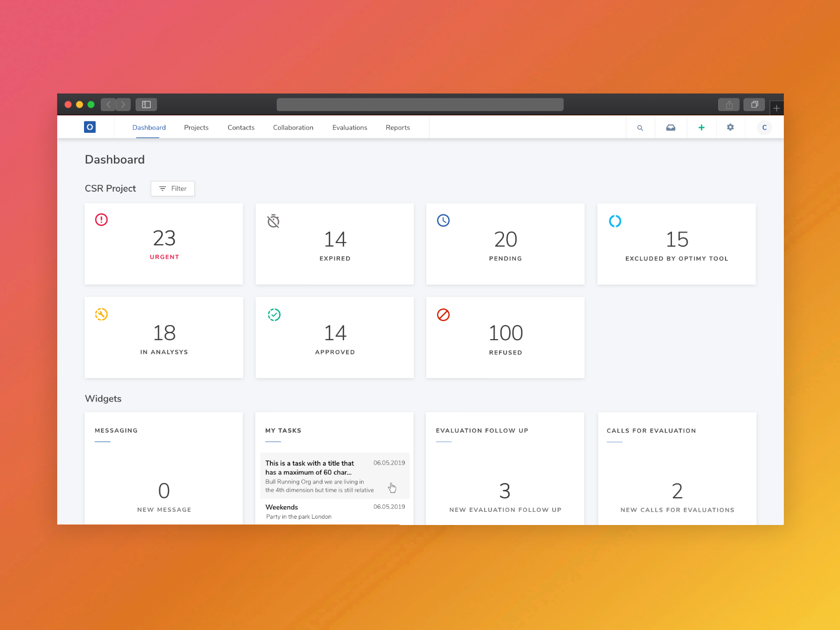Click the green approved checkmark icon
This screenshot has height=630, width=840.
tap(274, 314)
